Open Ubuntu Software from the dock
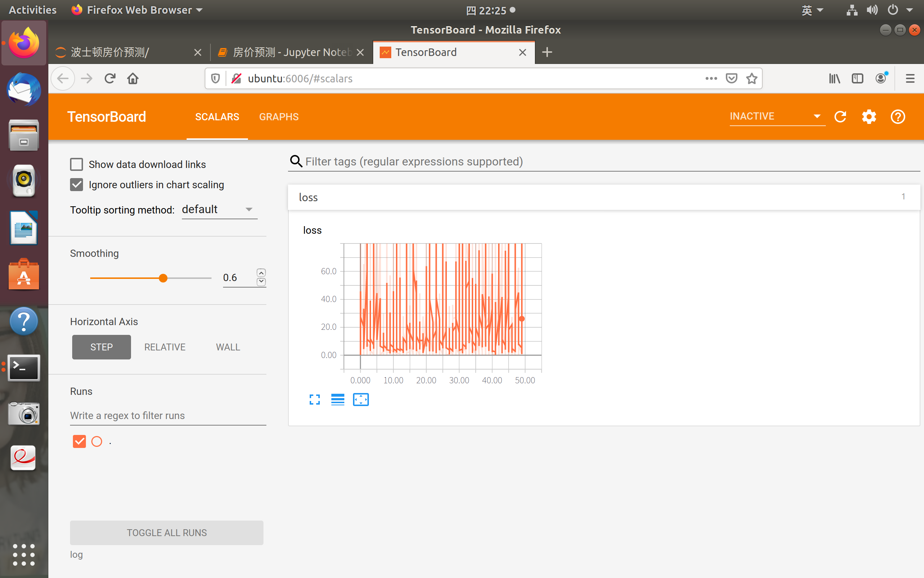Viewport: 924px width, 578px height. click(x=24, y=275)
